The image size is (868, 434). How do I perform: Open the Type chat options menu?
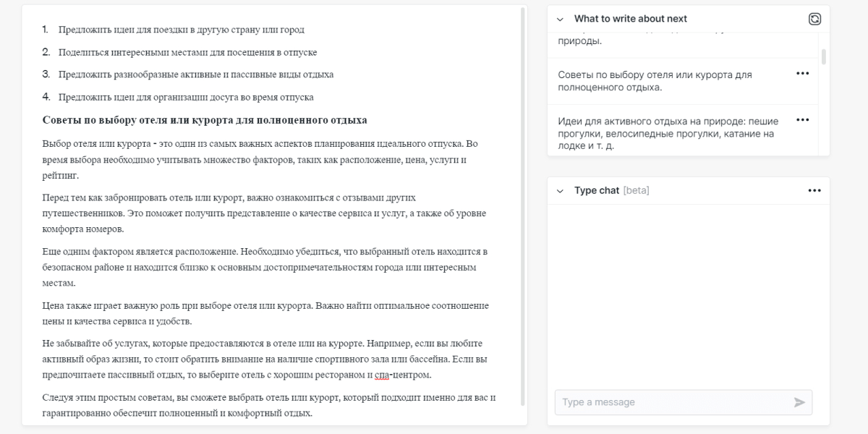(814, 191)
